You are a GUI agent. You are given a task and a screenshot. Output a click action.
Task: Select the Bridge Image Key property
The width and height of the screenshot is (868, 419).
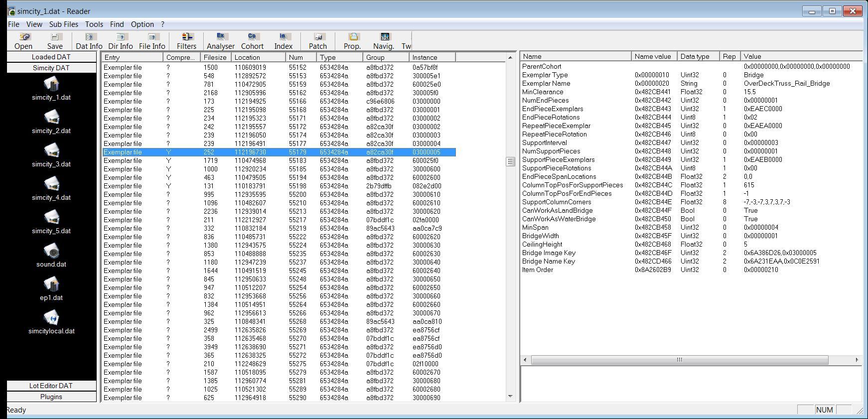pyautogui.click(x=692, y=253)
